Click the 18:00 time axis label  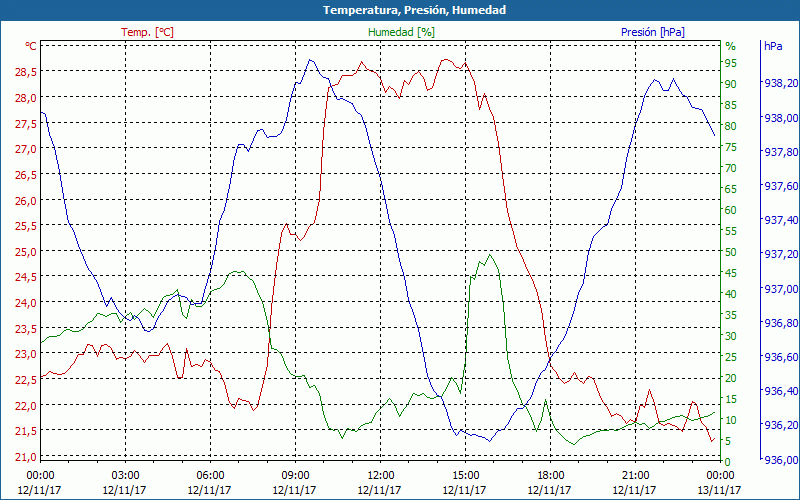click(x=551, y=475)
